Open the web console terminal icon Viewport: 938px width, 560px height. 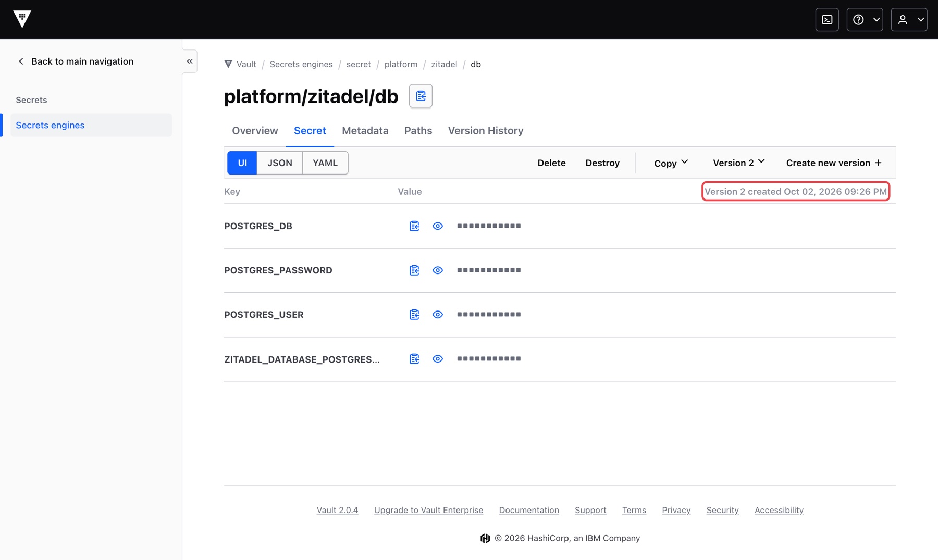827,20
